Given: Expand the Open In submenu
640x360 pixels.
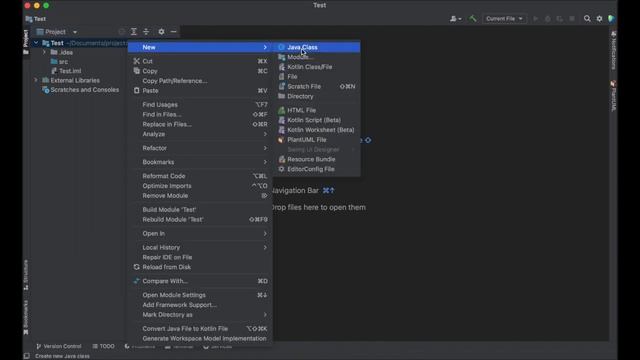Looking at the screenshot, I should [200, 233].
